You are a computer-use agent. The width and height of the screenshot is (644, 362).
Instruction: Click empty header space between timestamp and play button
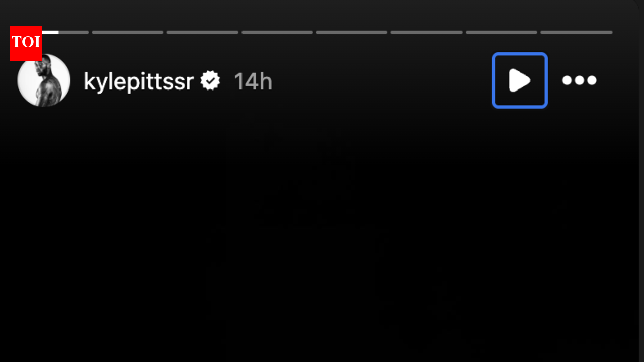point(382,80)
